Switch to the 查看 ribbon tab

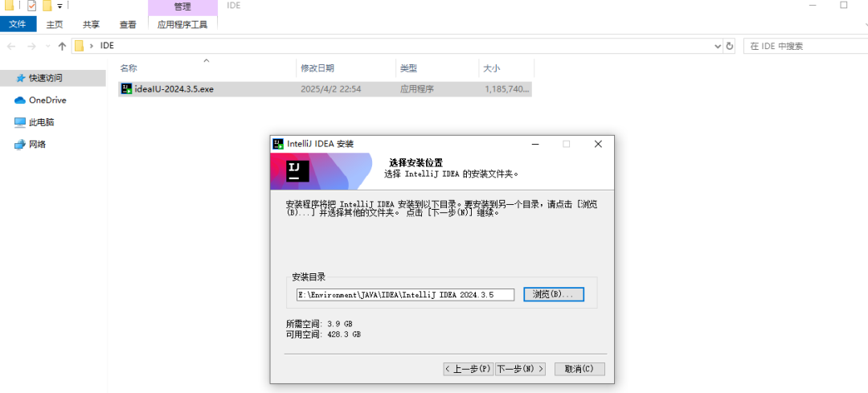128,24
